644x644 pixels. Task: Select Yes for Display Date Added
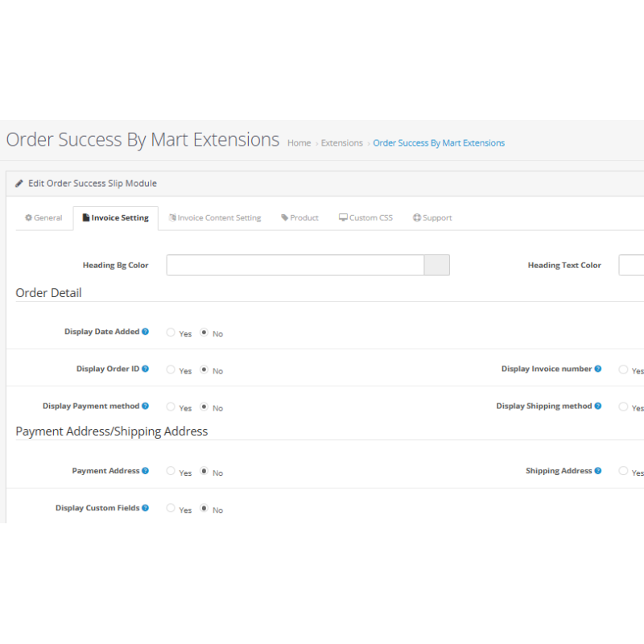(x=171, y=332)
